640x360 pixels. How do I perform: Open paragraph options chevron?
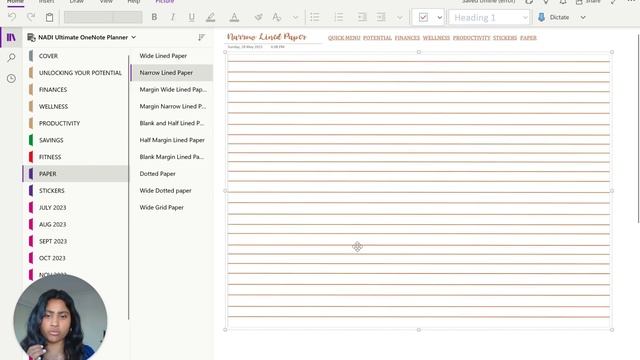coord(400,18)
